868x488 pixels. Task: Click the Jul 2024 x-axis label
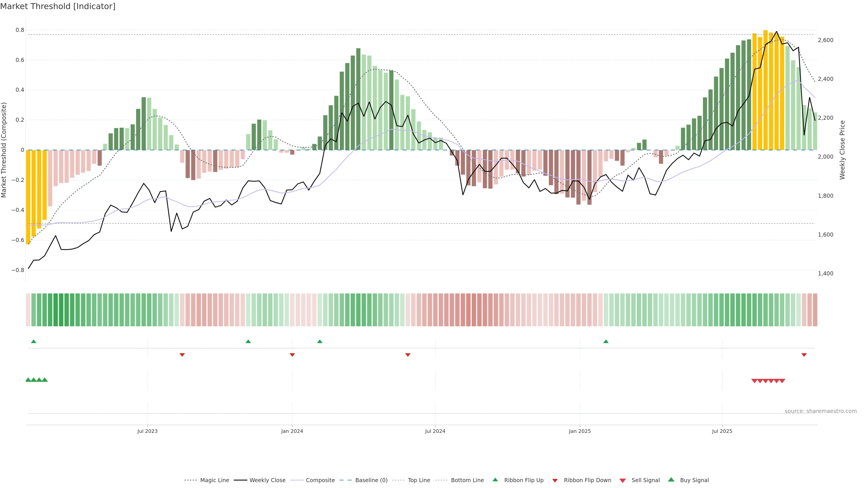[x=435, y=431]
